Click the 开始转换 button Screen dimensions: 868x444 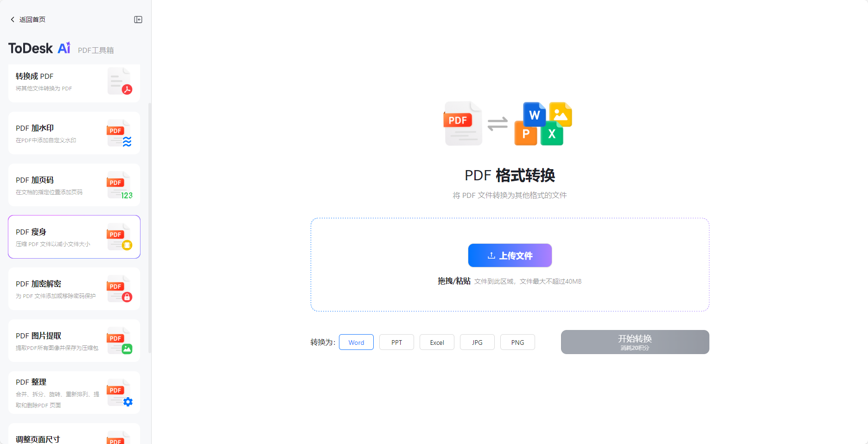pyautogui.click(x=635, y=342)
